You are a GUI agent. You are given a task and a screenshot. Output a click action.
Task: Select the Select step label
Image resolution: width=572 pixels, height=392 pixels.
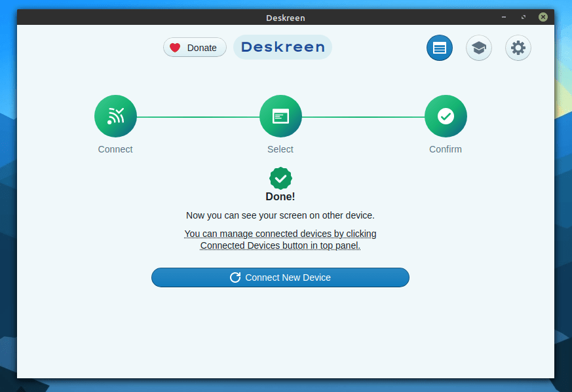[280, 149]
